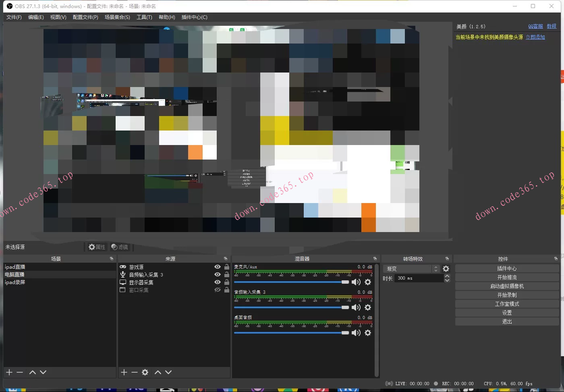Hide the 游戏源 source with its eye
The height and width of the screenshot is (392, 564).
[x=218, y=267]
